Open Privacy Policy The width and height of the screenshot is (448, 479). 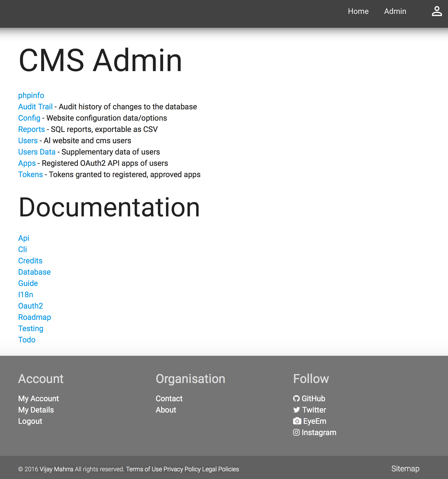[x=182, y=469]
